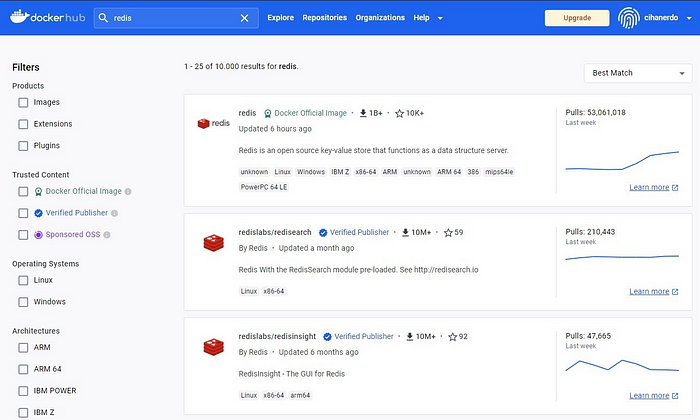Click the star icon next to 92

point(453,337)
